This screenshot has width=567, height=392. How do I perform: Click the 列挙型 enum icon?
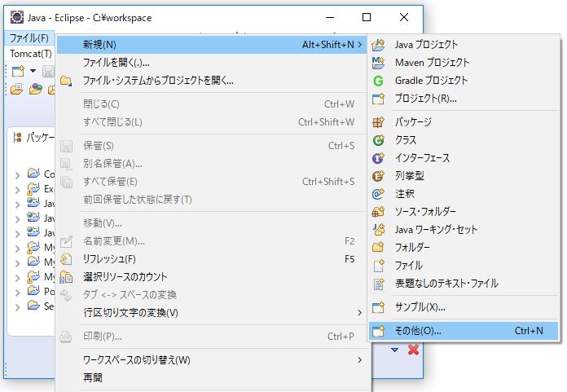pos(378,176)
